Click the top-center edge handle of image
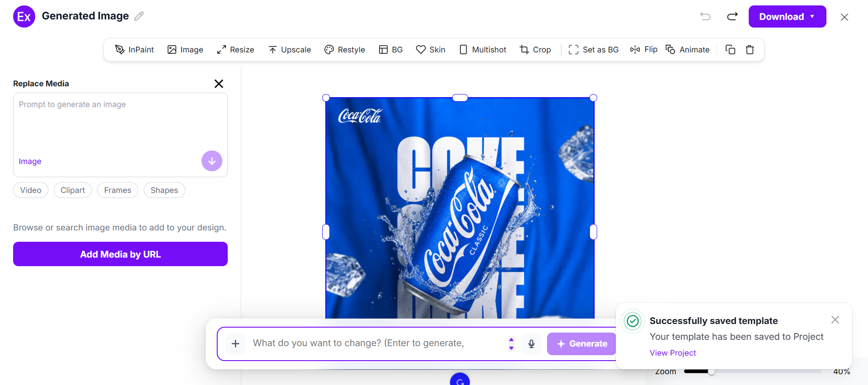Image resolution: width=868 pixels, height=385 pixels. [460, 98]
